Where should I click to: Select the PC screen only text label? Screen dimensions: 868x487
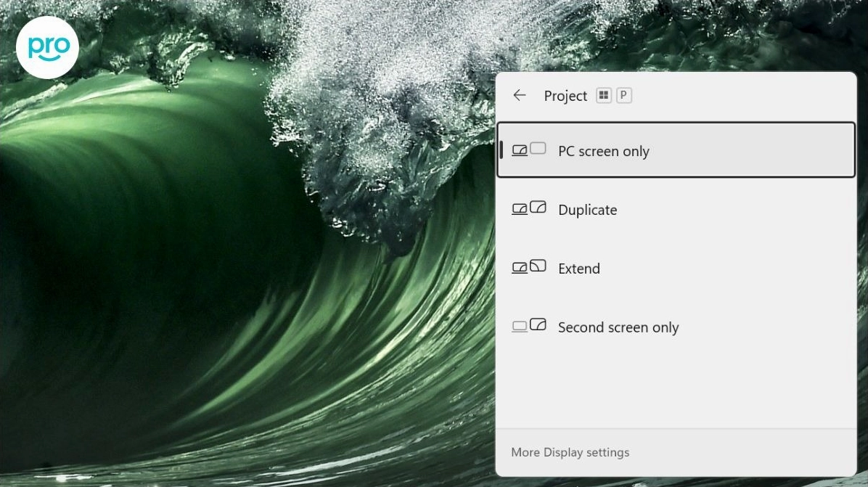(x=603, y=151)
